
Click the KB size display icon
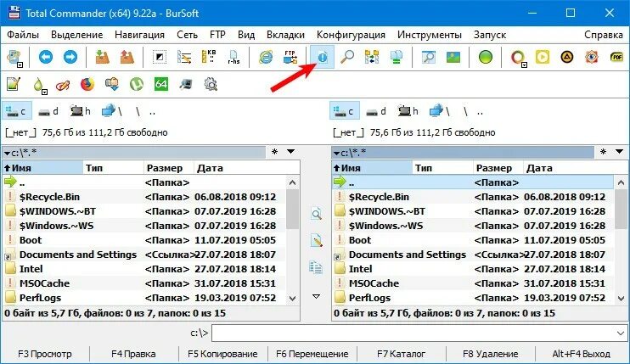209,57
